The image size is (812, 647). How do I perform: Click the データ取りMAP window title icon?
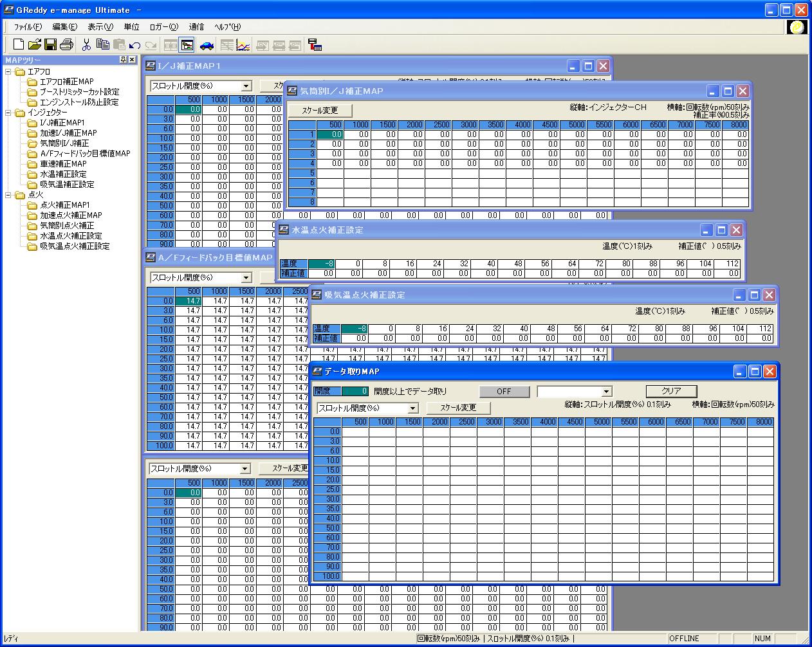[316, 371]
